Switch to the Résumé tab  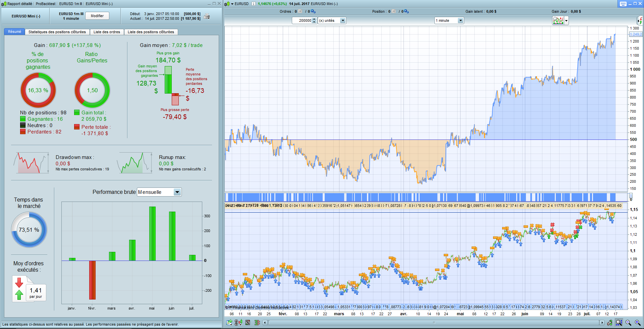pyautogui.click(x=14, y=32)
